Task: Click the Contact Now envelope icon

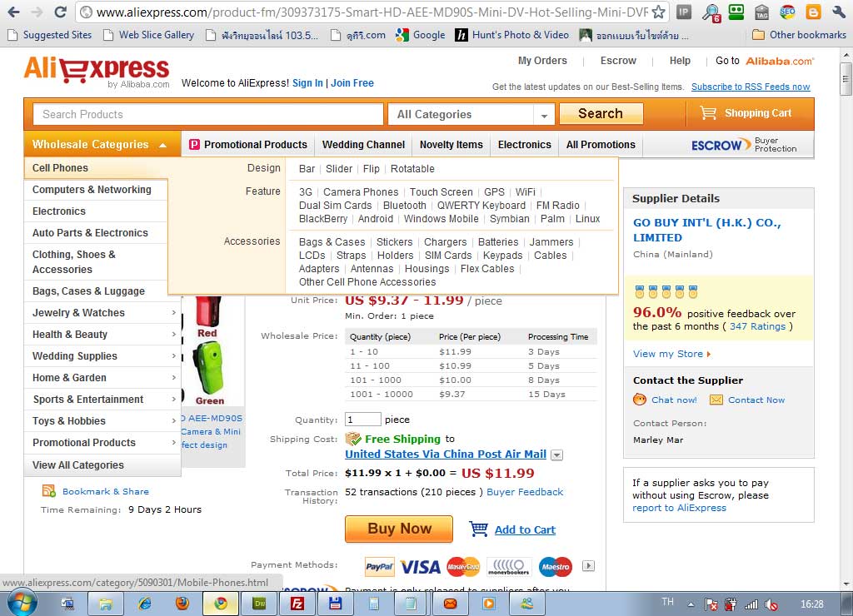Action: pyautogui.click(x=716, y=400)
